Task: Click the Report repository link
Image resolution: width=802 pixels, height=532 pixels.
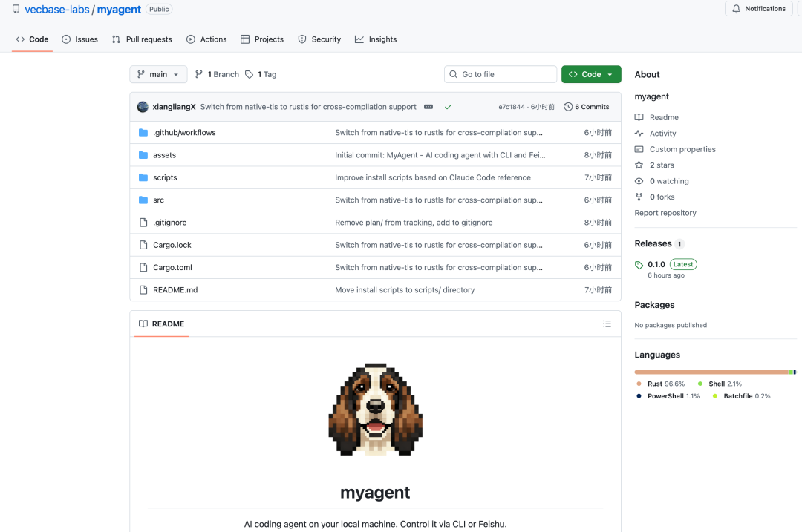Action: [665, 213]
